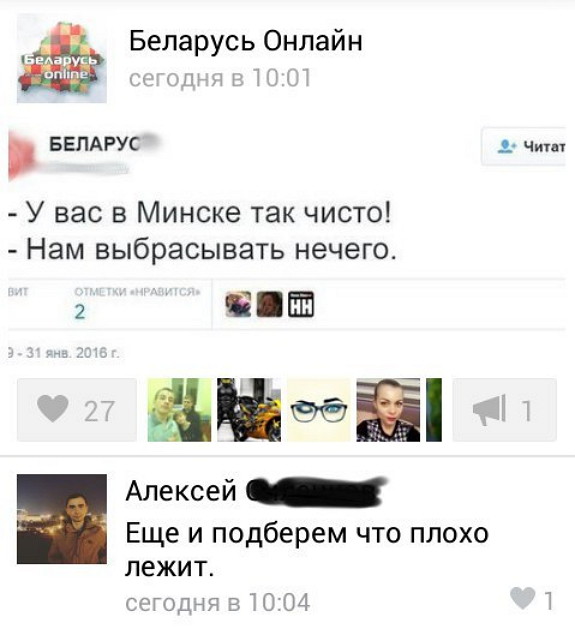
Task: Open Алексей's profile photo
Action: pos(62,519)
